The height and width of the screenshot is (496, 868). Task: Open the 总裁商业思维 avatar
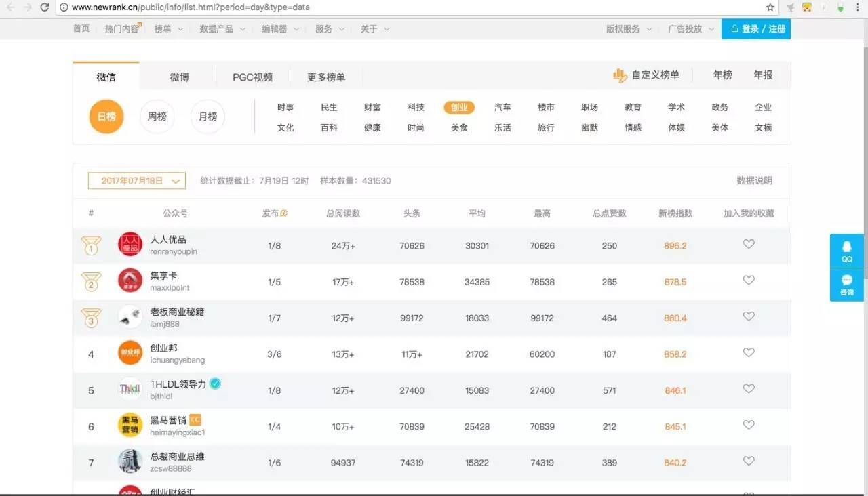click(x=130, y=461)
